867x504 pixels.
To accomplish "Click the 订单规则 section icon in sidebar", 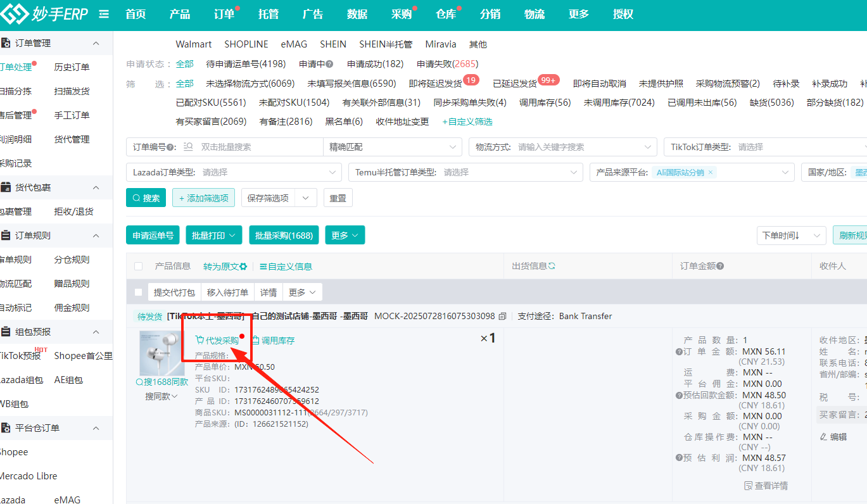I will pyautogui.click(x=5, y=236).
